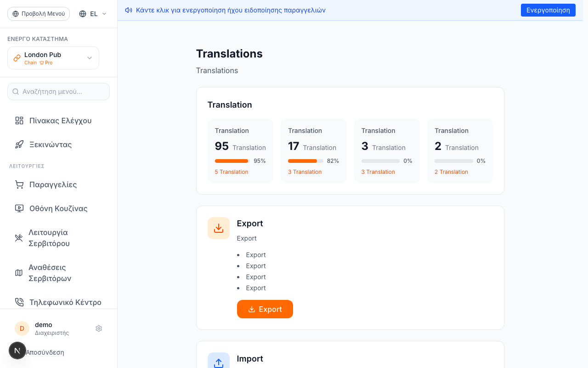Click the 2 Translation link
The image size is (588, 368).
[452, 172]
